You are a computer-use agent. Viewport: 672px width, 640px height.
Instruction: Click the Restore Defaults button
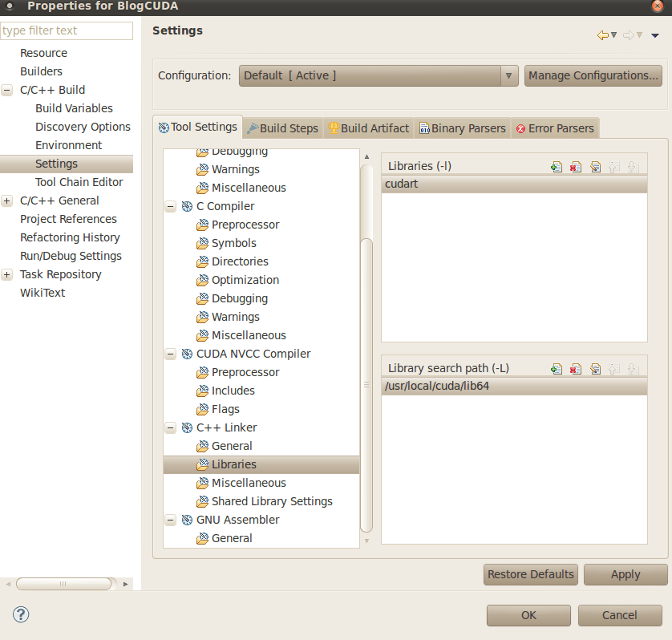(530, 574)
